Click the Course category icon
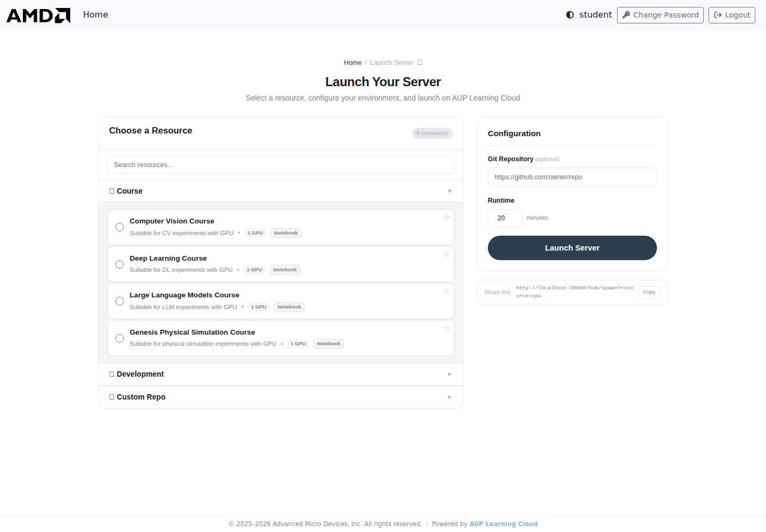Viewport: 766px width, 532px height. (x=112, y=191)
